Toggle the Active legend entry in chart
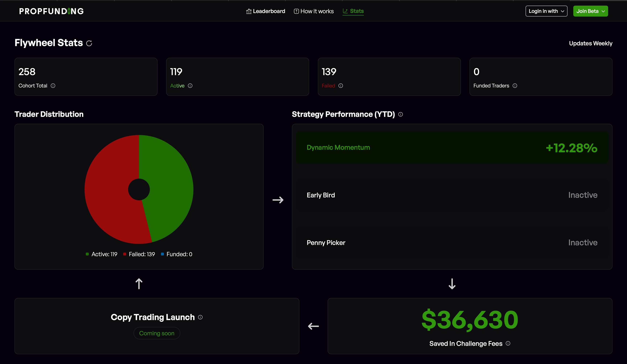The width and height of the screenshot is (627, 364). click(x=102, y=254)
